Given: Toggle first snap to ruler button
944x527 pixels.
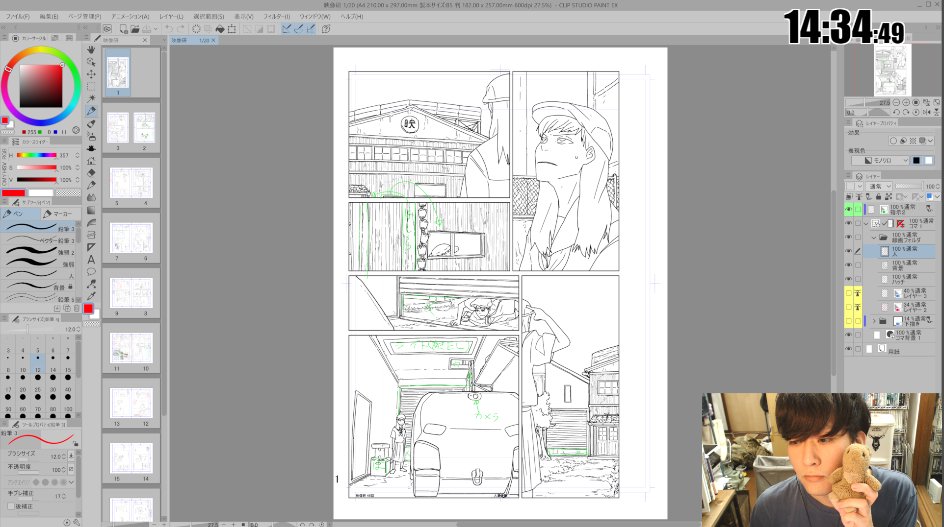Looking at the screenshot, I should point(287,28).
